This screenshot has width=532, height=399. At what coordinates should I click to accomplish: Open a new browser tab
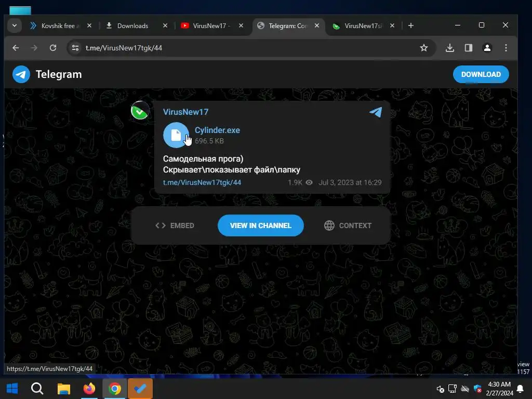point(411,26)
